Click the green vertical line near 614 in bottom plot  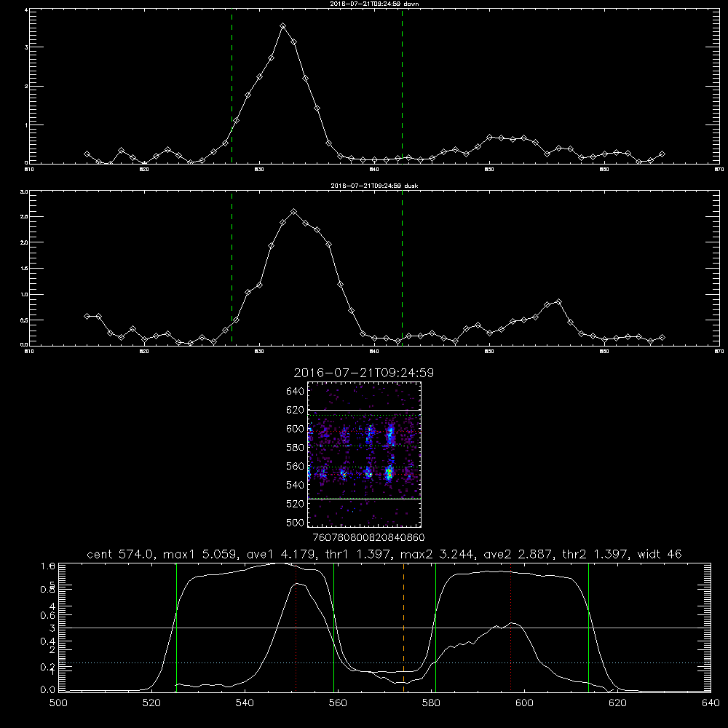pyautogui.click(x=588, y=628)
